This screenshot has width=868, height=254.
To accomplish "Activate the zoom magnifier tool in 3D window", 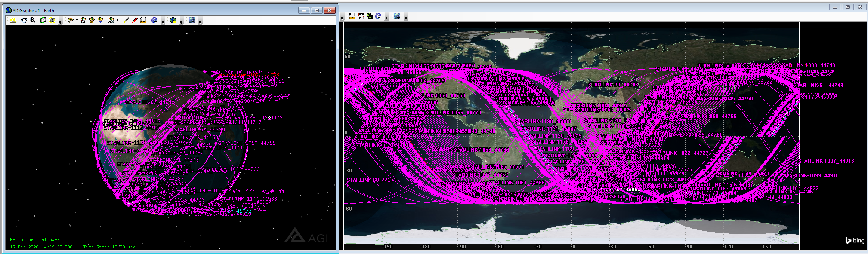I will pos(33,20).
